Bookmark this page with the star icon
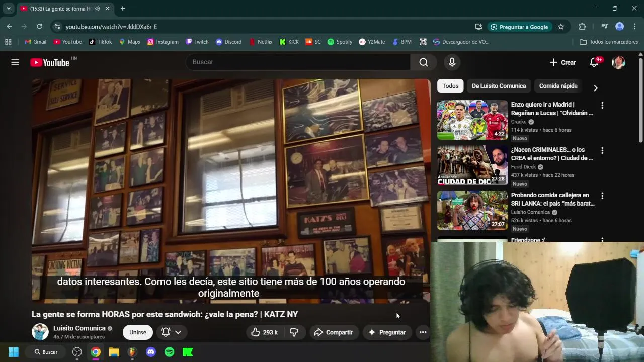This screenshot has width=644, height=362. coord(561,27)
